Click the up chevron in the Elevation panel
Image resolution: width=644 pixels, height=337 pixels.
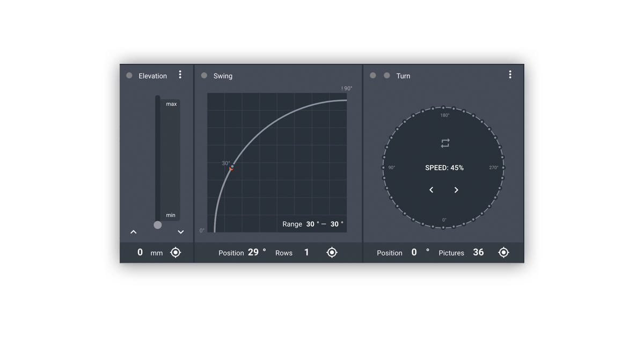coord(134,232)
